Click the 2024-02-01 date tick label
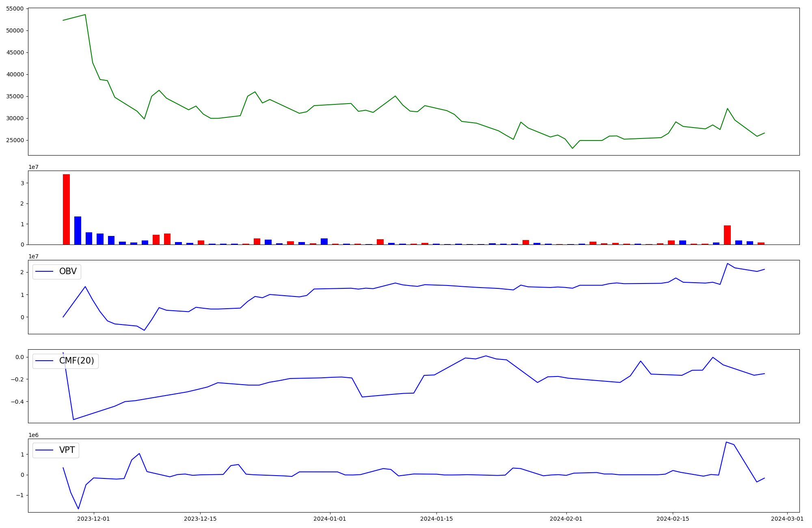This screenshot has width=812, height=528. pos(566,519)
